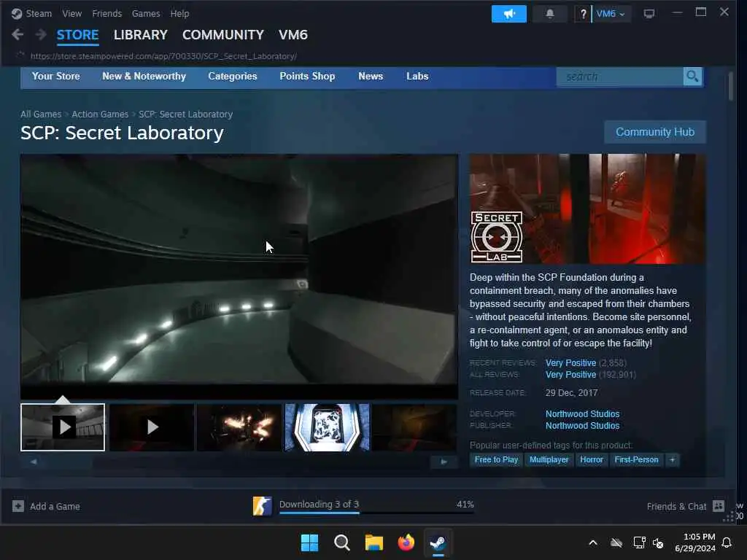Open the Help menu

[179, 13]
